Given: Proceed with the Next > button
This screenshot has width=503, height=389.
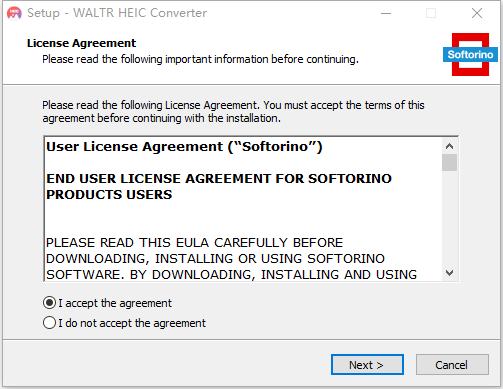Looking at the screenshot, I should 367,365.
